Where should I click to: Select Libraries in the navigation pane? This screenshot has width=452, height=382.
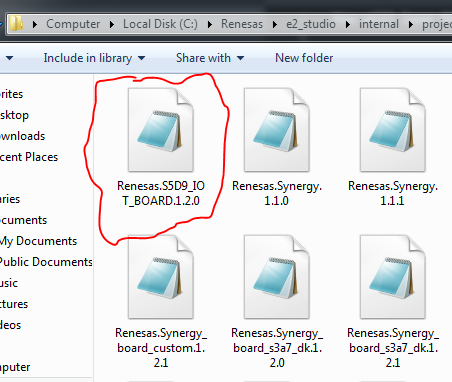(10, 199)
